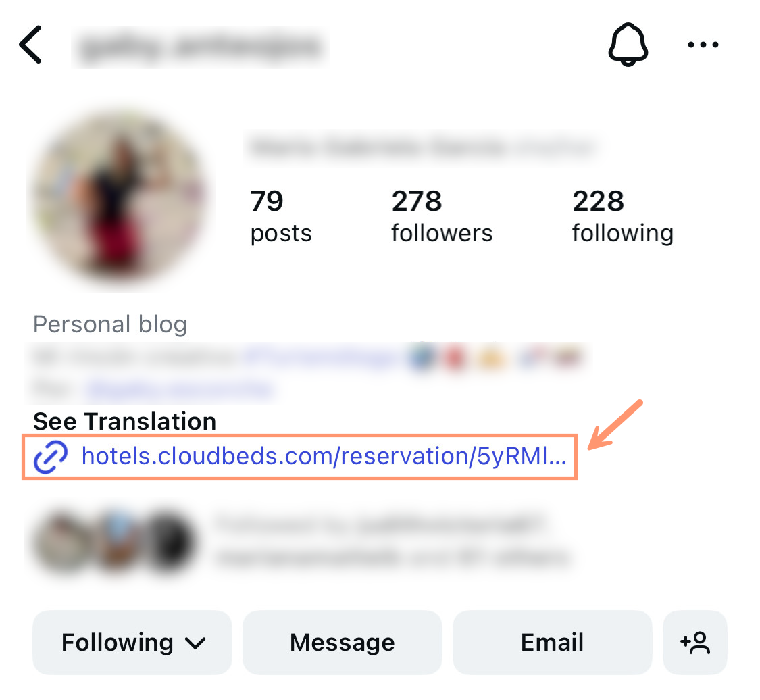Click the chevron next to Following
This screenshot has height=700, width=760.
[195, 643]
